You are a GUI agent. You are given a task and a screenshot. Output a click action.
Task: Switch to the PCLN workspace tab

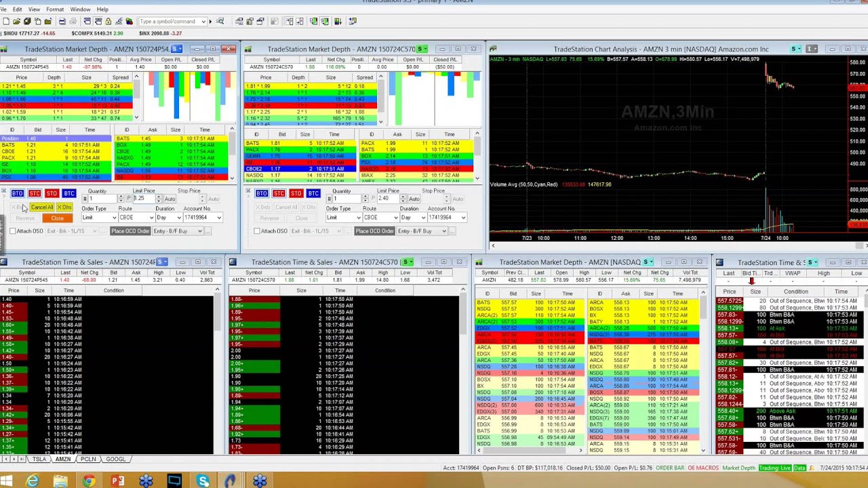(88, 459)
